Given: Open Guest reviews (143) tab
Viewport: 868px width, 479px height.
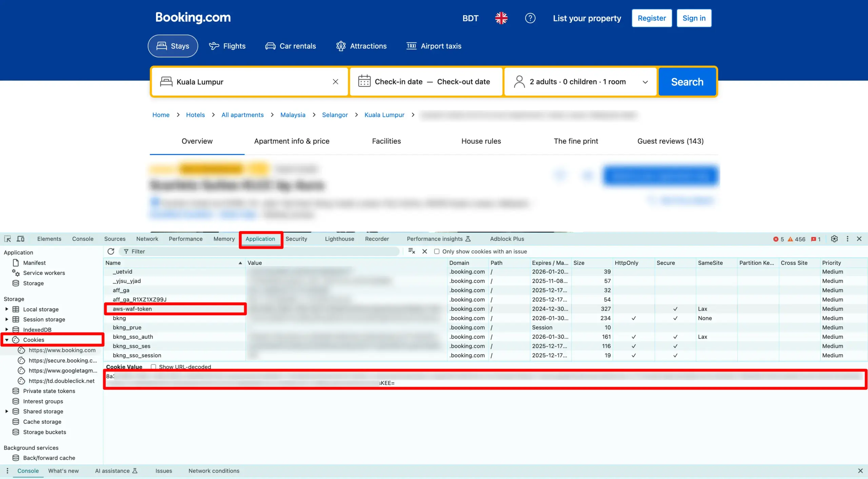Looking at the screenshot, I should tap(670, 141).
